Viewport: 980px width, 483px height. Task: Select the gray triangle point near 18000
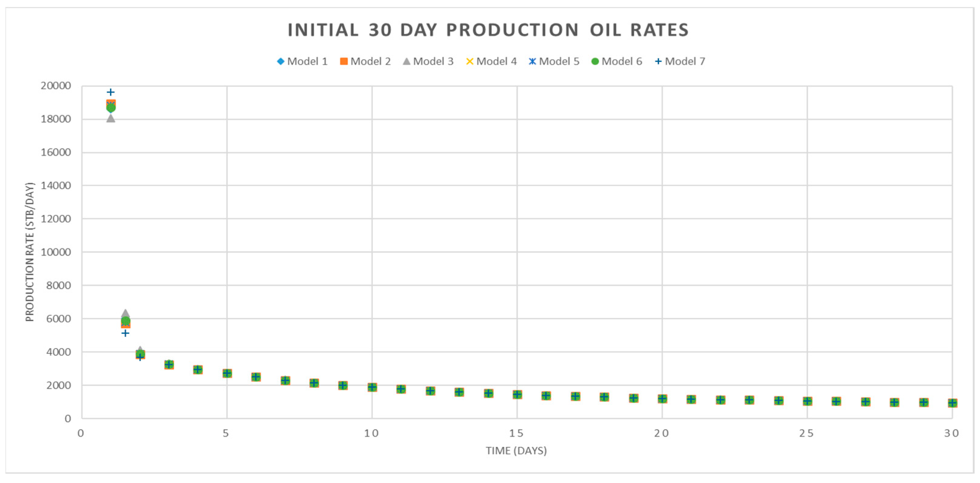111,118
